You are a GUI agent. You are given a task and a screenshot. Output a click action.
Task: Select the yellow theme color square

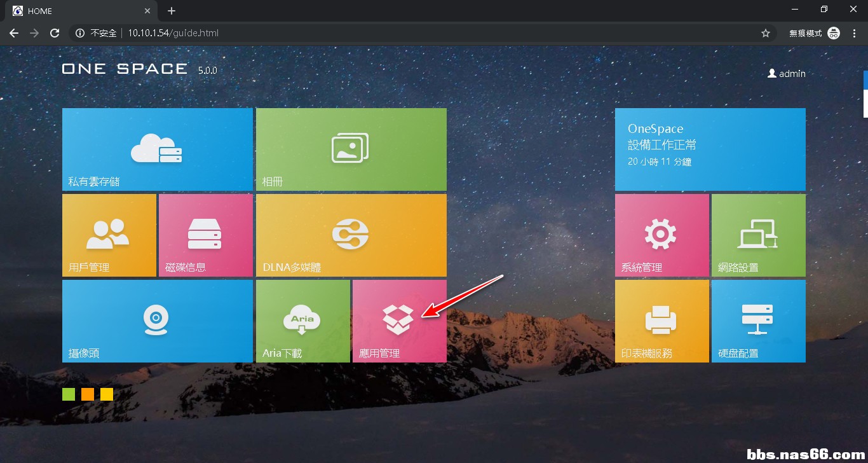[107, 394]
